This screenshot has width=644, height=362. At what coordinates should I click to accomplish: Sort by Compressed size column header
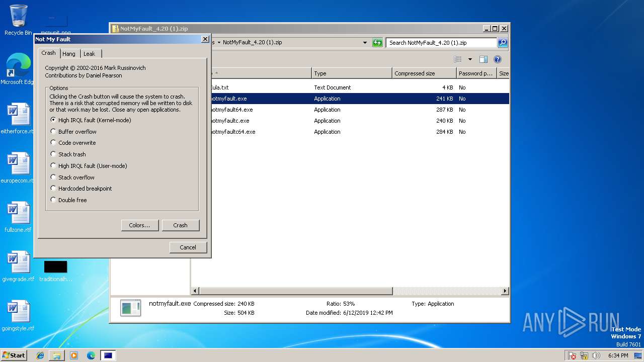coord(424,73)
